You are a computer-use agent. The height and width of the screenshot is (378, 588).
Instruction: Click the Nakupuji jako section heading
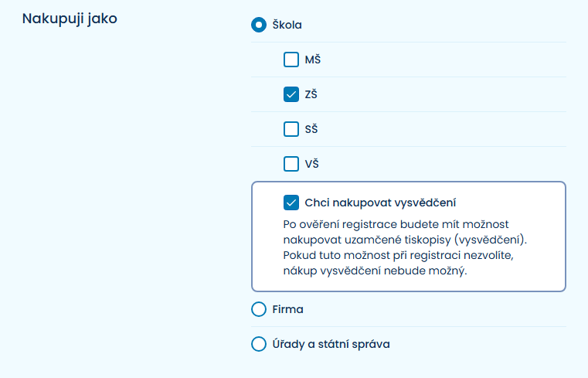tap(70, 19)
